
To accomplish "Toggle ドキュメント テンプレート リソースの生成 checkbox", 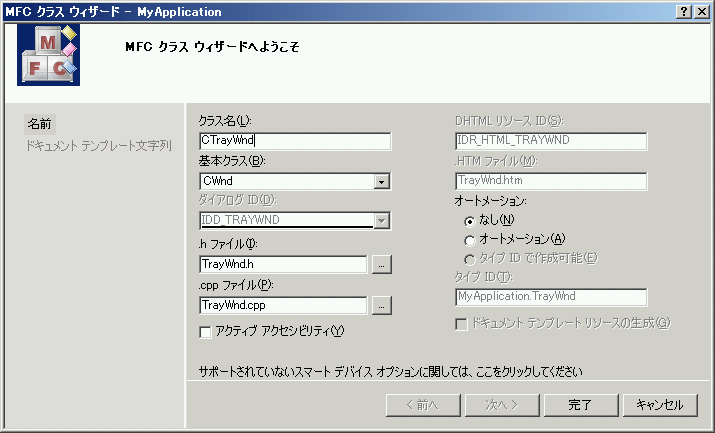I will 461,325.
